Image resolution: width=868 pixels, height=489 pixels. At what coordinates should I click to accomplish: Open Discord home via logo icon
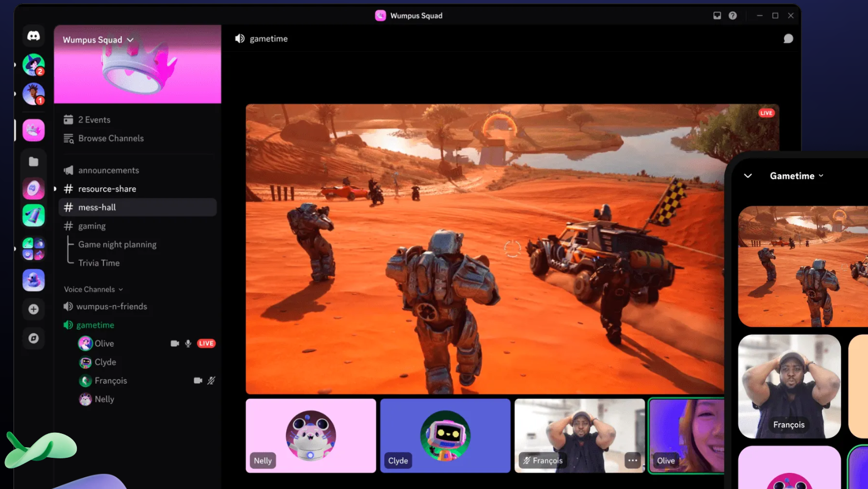tap(33, 36)
